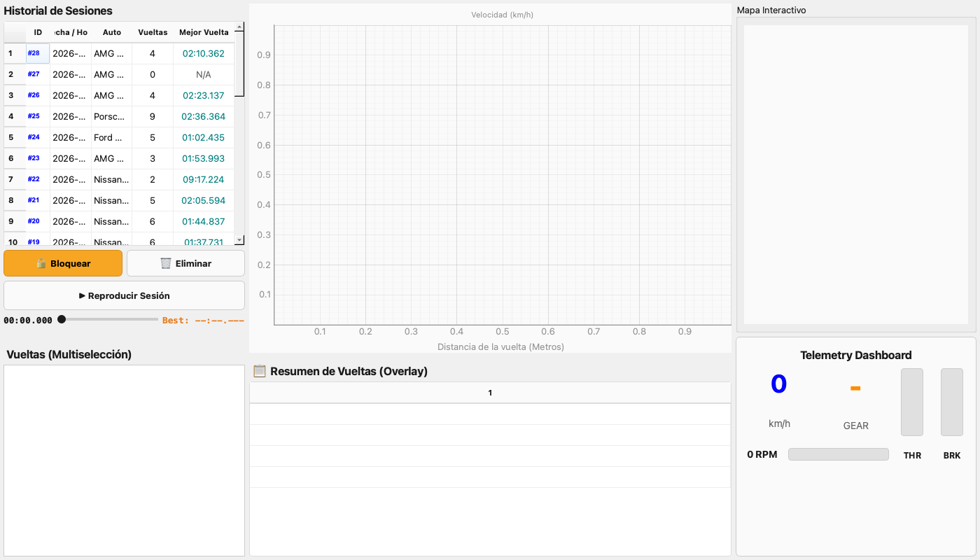This screenshot has height=560, width=980.
Task: Select session ID #21
Action: click(38, 200)
